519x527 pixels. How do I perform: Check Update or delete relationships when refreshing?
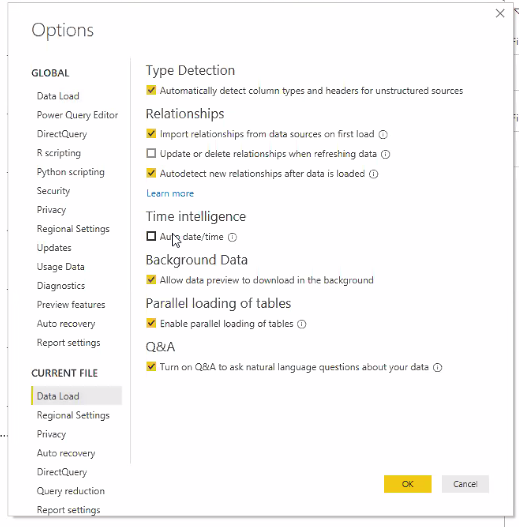pos(151,153)
